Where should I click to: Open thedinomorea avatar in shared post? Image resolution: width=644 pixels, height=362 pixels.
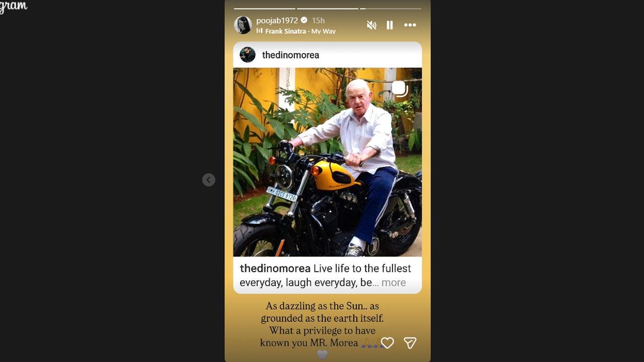pos(248,55)
